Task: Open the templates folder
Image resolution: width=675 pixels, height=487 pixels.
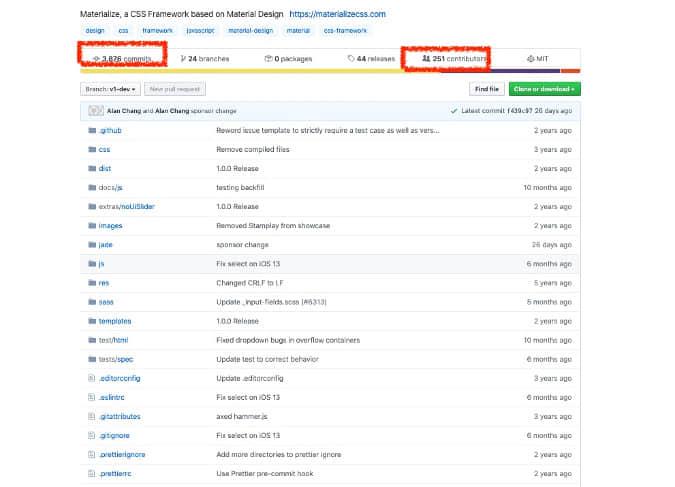Action: (x=114, y=321)
